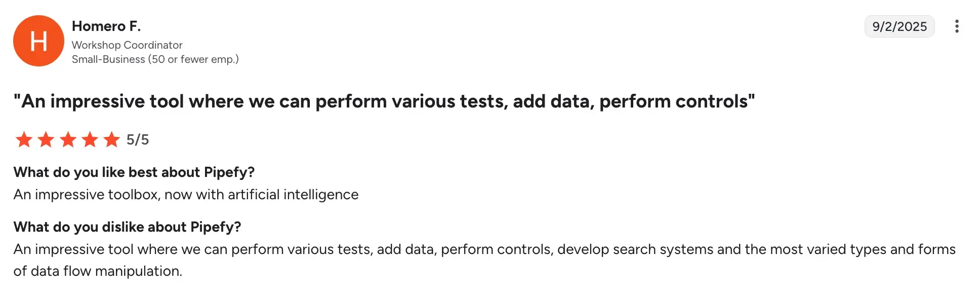Click the 'of data flow manipulation.' line
The height and width of the screenshot is (290, 980).
98,271
